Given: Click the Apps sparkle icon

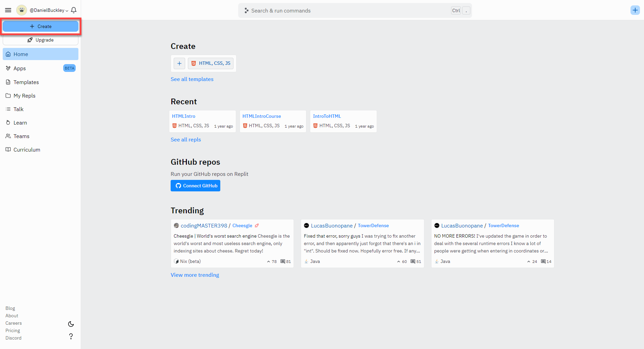Looking at the screenshot, I should (8, 68).
